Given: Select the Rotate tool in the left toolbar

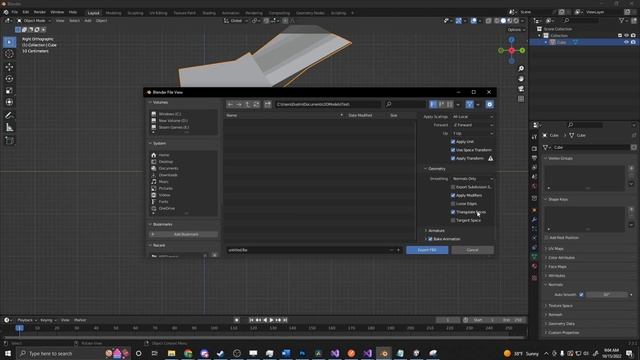Looking at the screenshot, I should pyautogui.click(x=9, y=78).
